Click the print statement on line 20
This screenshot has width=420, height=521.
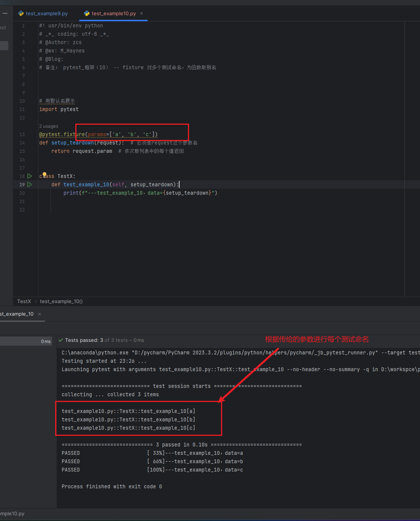(x=140, y=193)
